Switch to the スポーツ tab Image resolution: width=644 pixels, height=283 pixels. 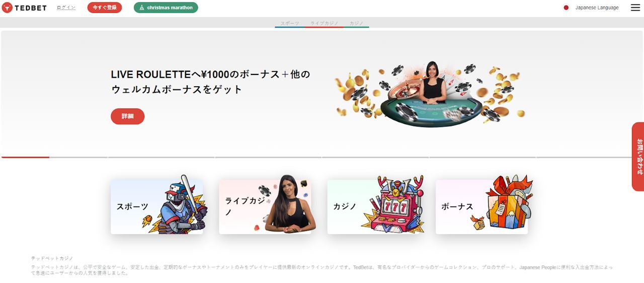[290, 23]
